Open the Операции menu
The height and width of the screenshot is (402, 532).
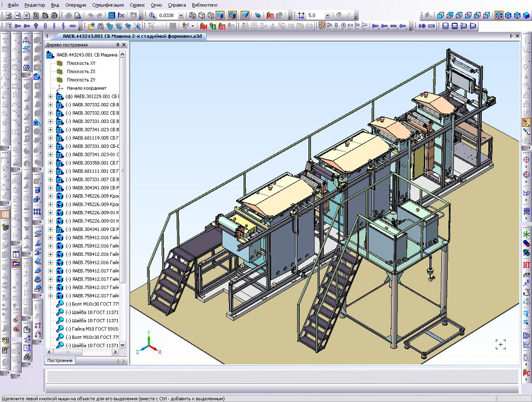click(75, 4)
